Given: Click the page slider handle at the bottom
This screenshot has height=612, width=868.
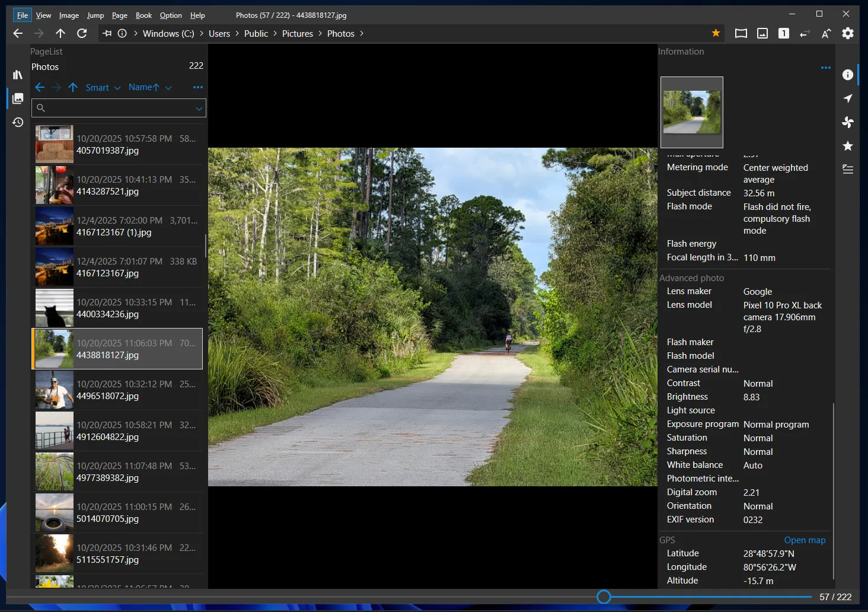Looking at the screenshot, I should [x=604, y=597].
